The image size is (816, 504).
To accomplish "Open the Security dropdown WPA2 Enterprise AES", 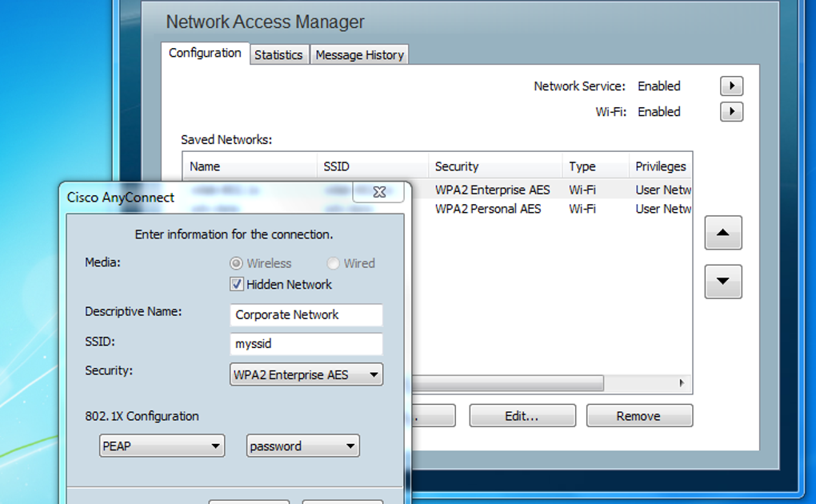I will pyautogui.click(x=306, y=374).
